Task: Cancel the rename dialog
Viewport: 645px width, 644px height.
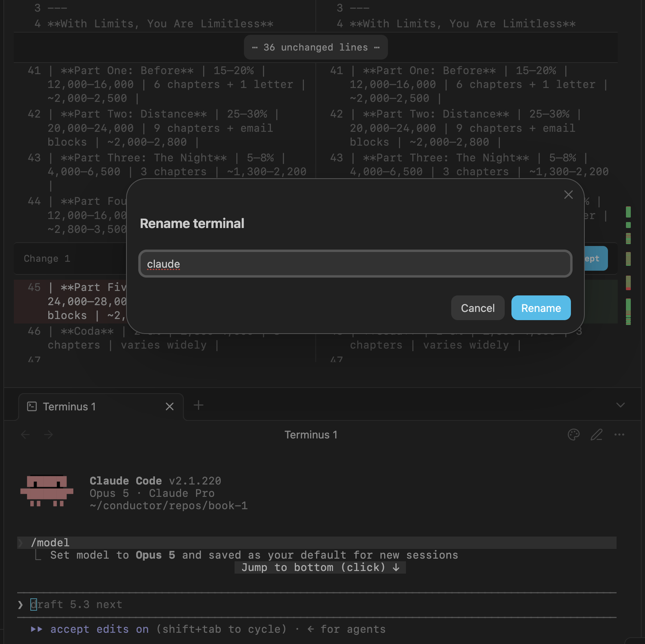Action: [x=478, y=308]
